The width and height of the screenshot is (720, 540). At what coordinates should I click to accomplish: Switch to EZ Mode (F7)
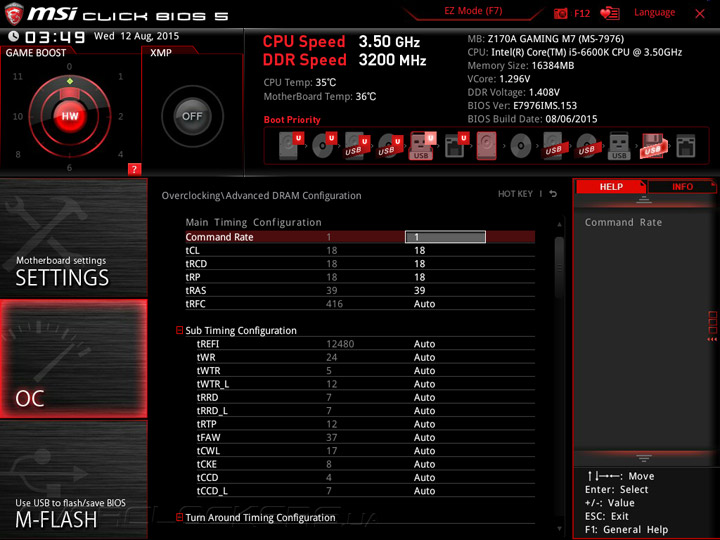473,11
